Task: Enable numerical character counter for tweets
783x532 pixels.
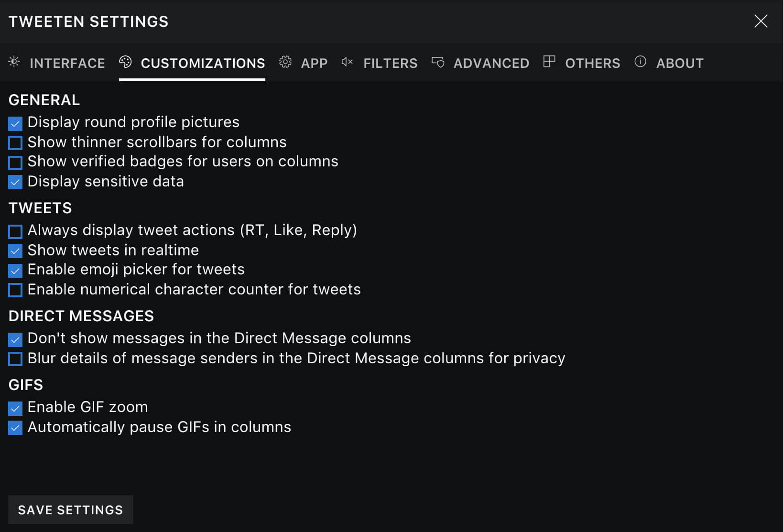Action: (15, 290)
